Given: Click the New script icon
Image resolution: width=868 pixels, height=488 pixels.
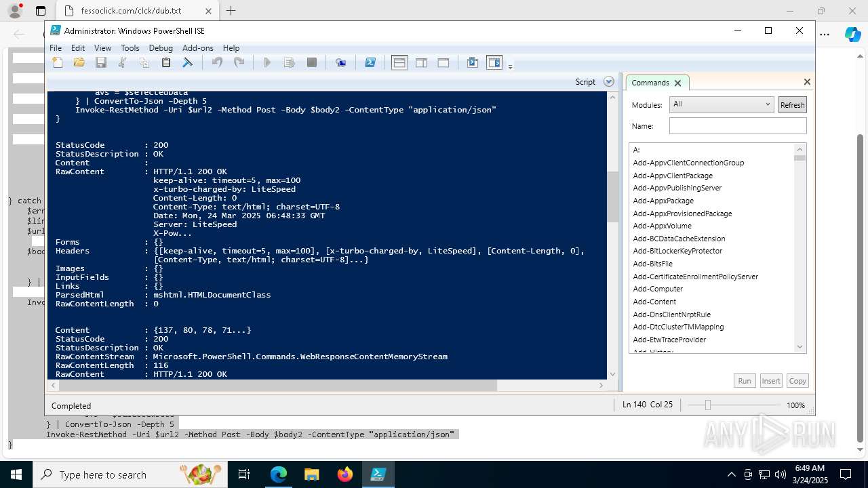Looking at the screenshot, I should (58, 62).
